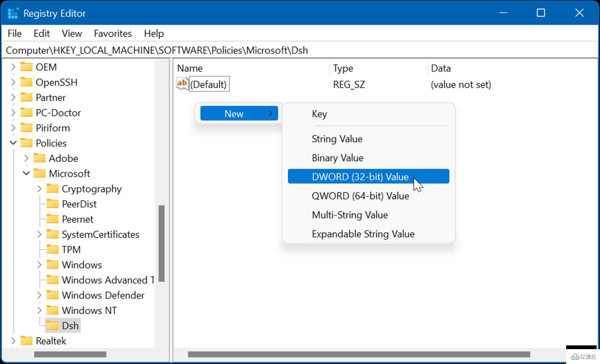Viewport: 600px width, 364px height.
Task: Click the values pane horizontal scrollbar thumb
Action: pyautogui.click(x=359, y=354)
